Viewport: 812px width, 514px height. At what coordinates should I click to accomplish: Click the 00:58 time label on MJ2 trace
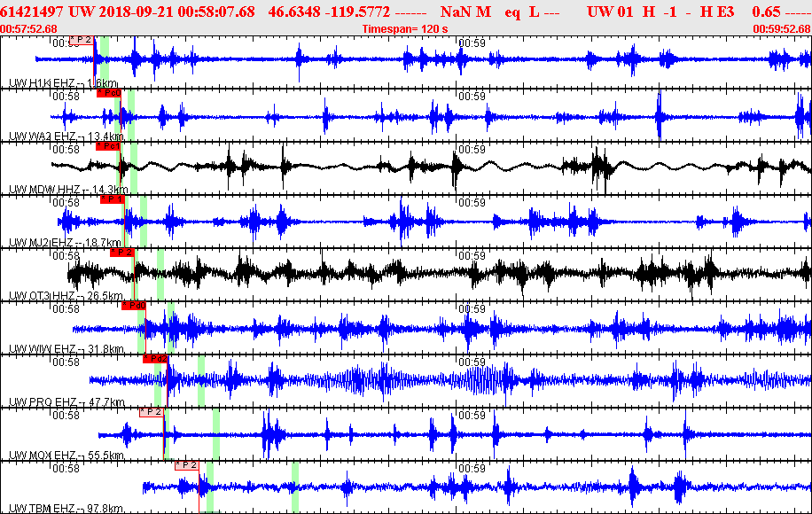point(66,202)
